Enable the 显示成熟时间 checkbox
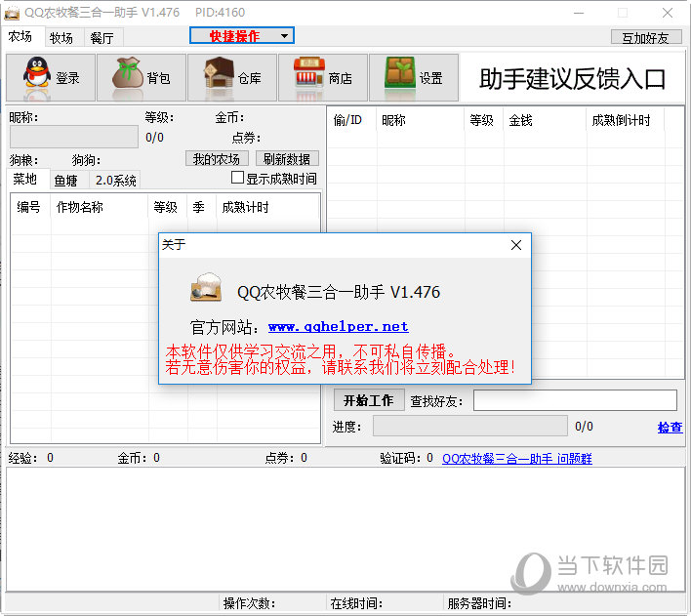Viewport: 691px width, 616px height. click(237, 178)
